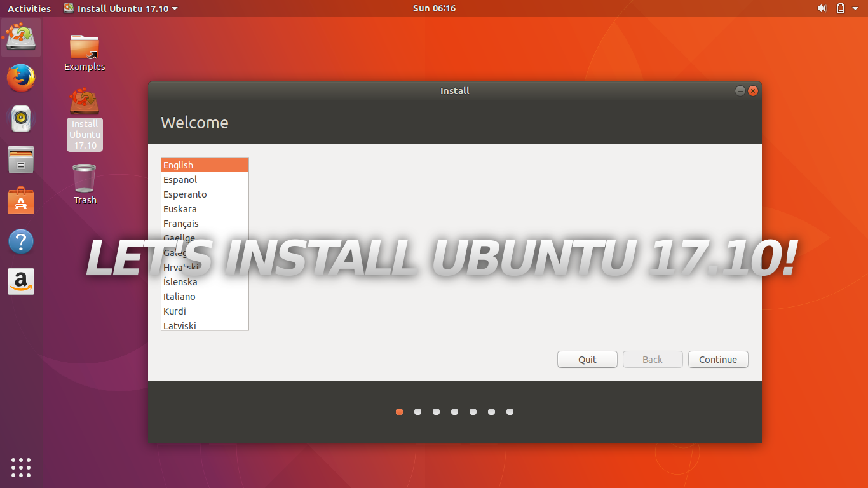Image resolution: width=868 pixels, height=488 pixels.
Task: Click the first installation progress dot
Action: pyautogui.click(x=399, y=412)
